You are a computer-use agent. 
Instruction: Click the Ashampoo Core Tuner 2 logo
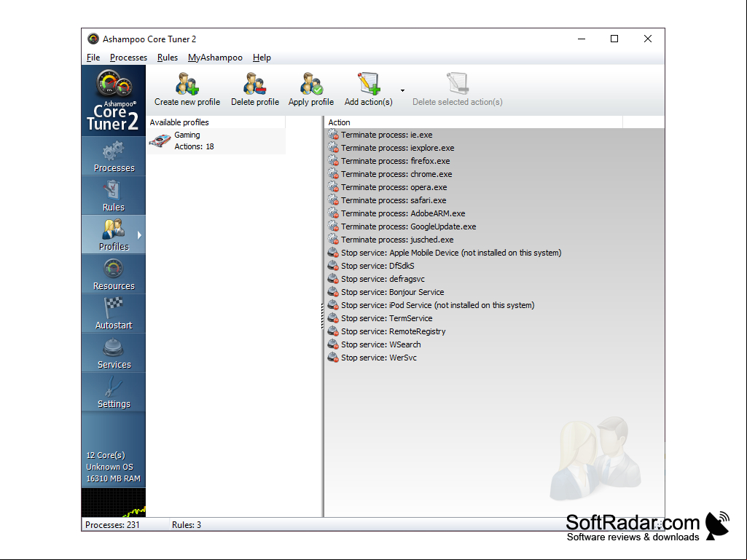114,101
